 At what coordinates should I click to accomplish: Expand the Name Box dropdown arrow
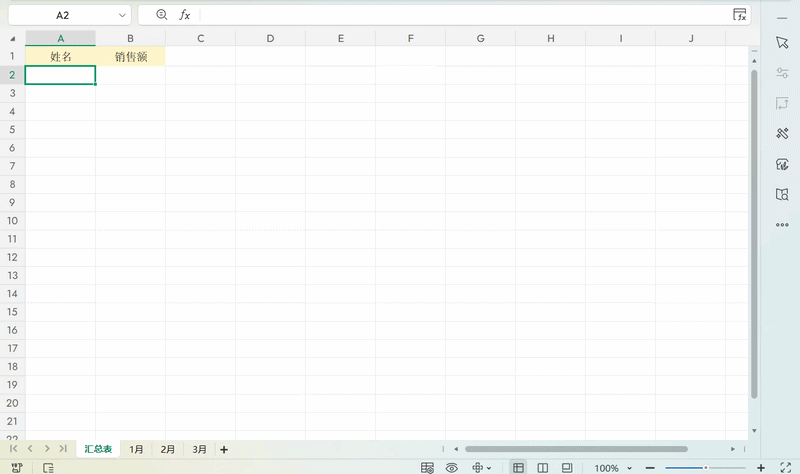[123, 15]
